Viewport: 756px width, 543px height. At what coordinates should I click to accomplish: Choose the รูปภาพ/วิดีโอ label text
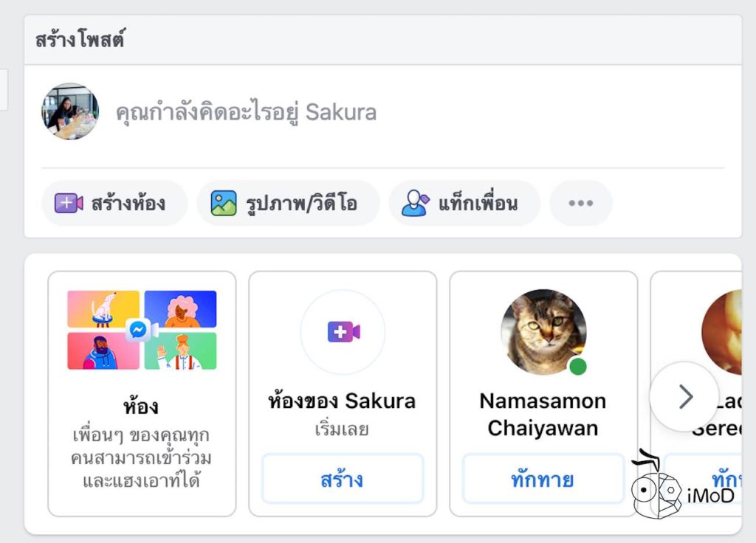click(301, 203)
